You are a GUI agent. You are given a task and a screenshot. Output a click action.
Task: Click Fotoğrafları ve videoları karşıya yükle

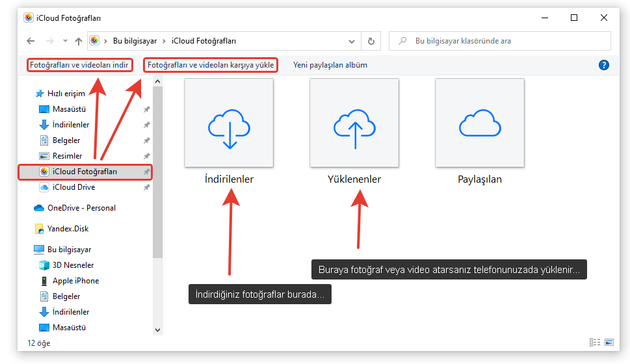click(211, 65)
